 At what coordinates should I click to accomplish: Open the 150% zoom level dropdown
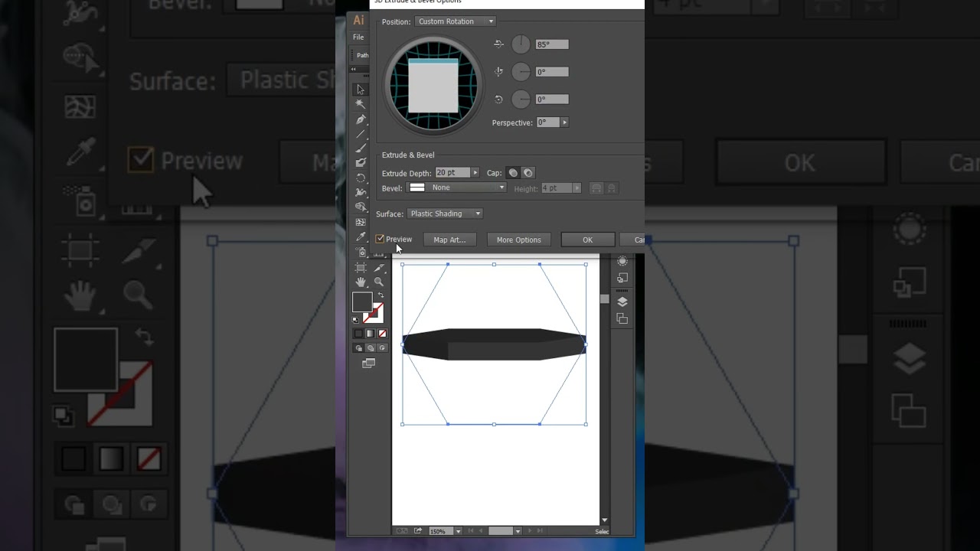tap(458, 530)
